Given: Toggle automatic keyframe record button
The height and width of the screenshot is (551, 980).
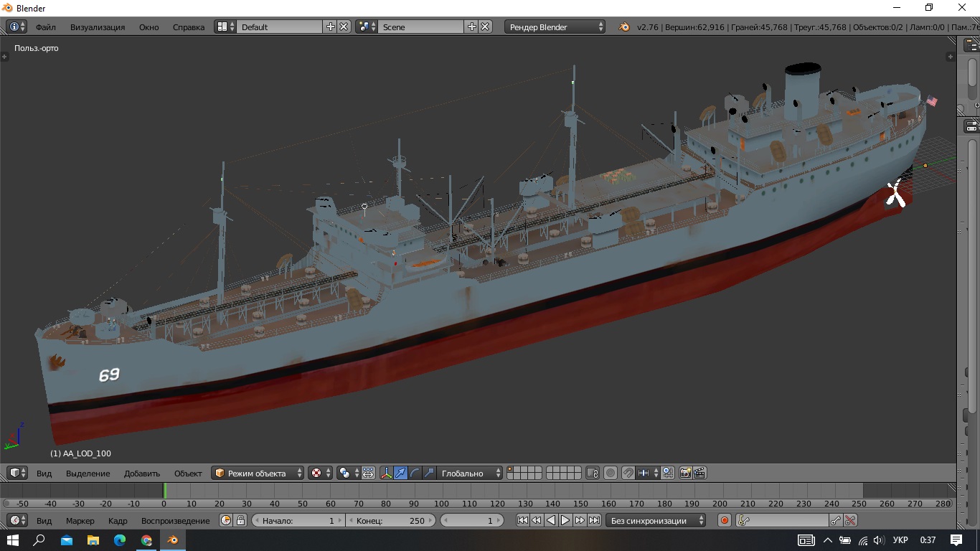Looking at the screenshot, I should [x=725, y=521].
